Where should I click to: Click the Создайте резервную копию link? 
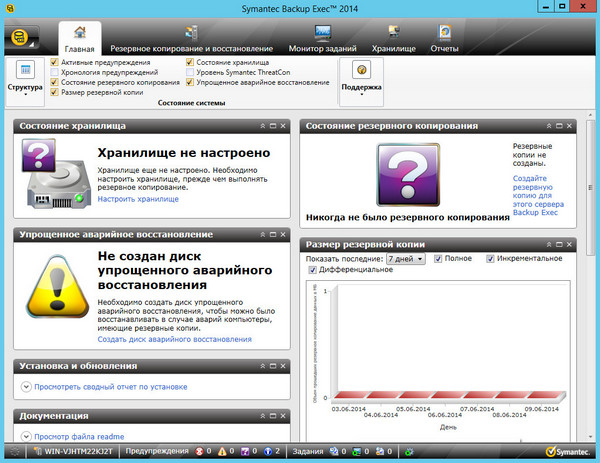point(538,195)
